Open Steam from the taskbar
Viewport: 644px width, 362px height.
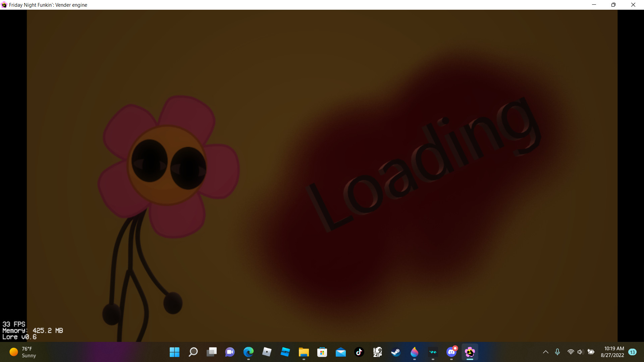click(x=396, y=352)
